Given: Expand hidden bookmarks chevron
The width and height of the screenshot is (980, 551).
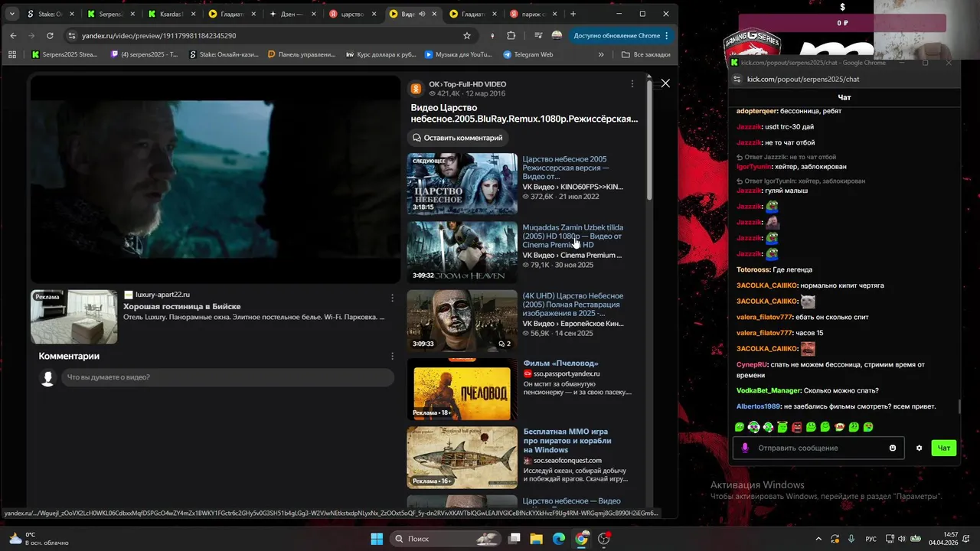Looking at the screenshot, I should [600, 54].
